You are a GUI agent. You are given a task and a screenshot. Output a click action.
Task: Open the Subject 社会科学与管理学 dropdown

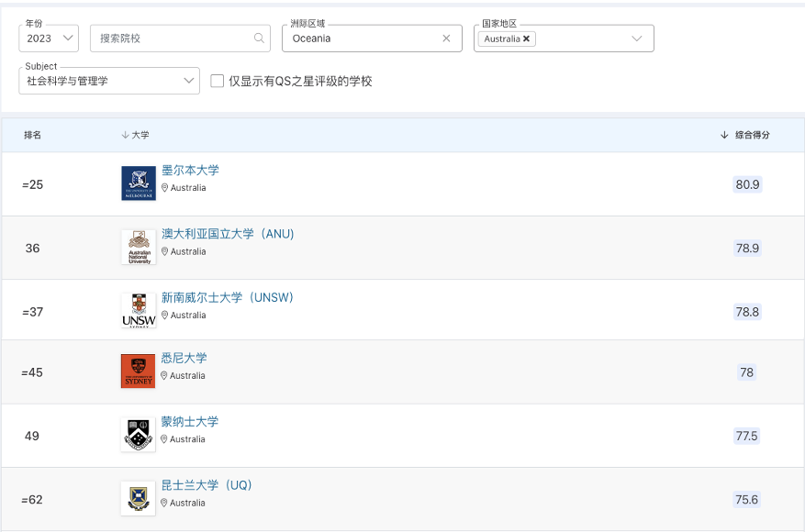(x=109, y=81)
